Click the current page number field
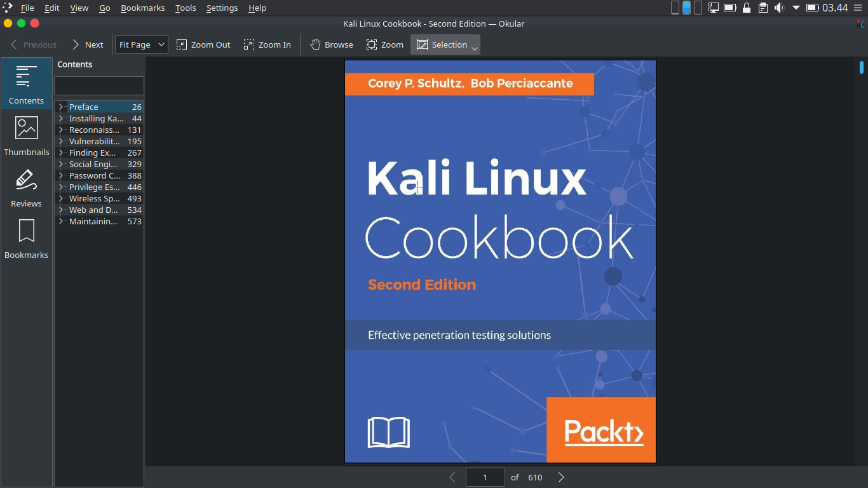Screen dimensions: 868x488 (485, 477)
